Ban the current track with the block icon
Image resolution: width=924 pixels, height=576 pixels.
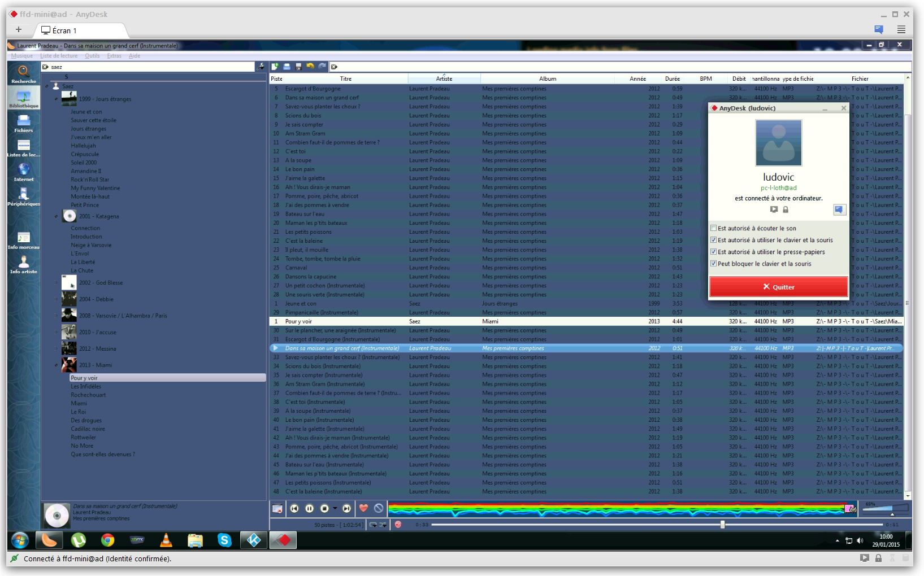point(379,508)
